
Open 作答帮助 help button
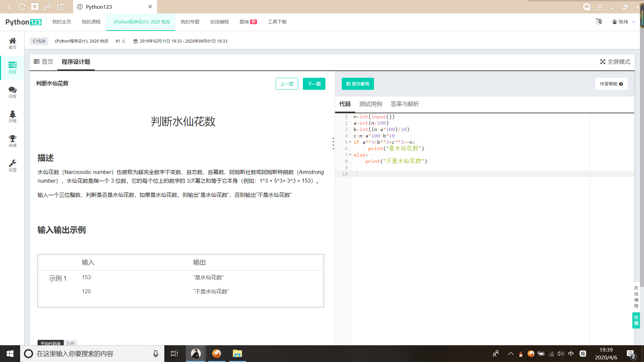[611, 84]
